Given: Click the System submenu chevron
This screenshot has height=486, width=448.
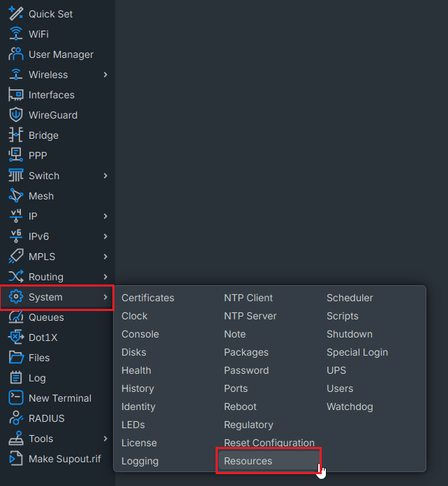Looking at the screenshot, I should [105, 297].
